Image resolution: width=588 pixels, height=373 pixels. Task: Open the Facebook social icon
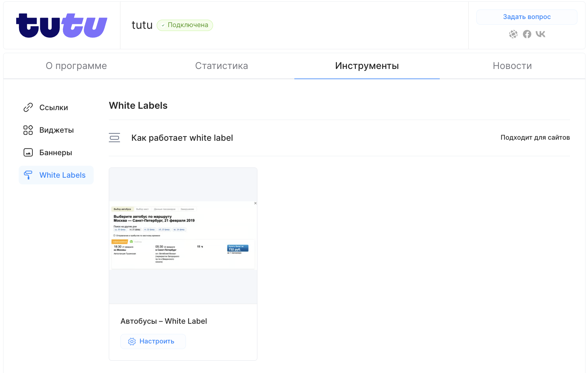click(527, 34)
